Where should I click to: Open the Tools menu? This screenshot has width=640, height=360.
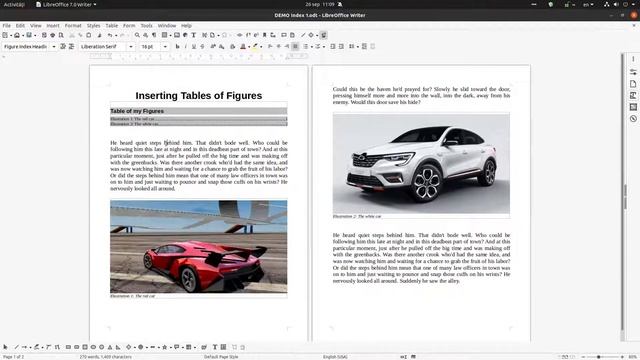click(147, 25)
